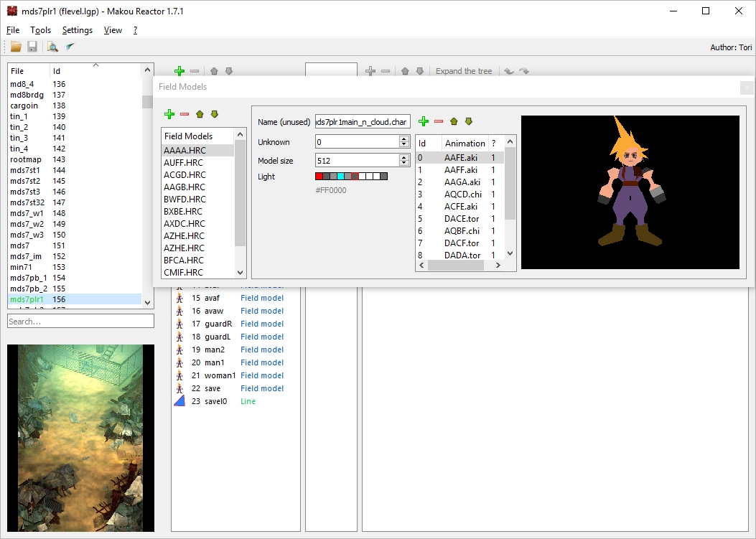Screen dimensions: 756x539
Task: Click Expand the tree button
Action: point(464,71)
